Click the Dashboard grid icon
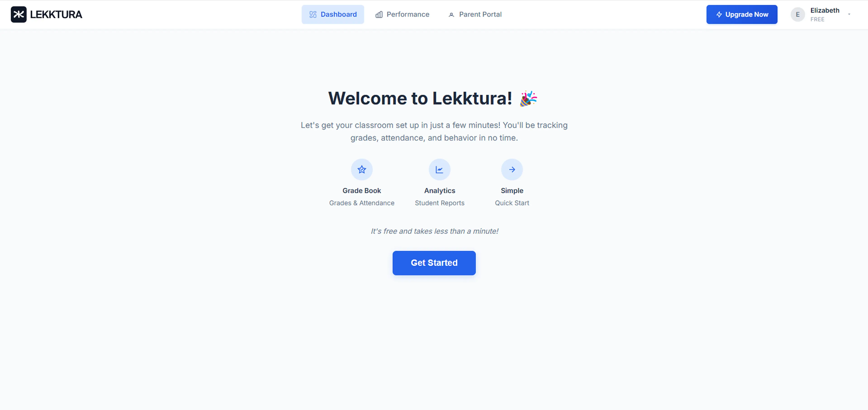This screenshot has height=410, width=868. (x=313, y=14)
